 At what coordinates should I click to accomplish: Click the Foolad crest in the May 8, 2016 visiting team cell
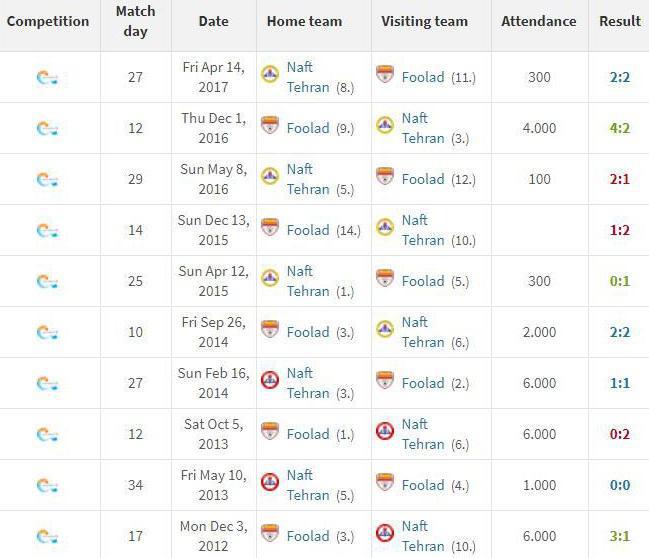pyautogui.click(x=385, y=176)
